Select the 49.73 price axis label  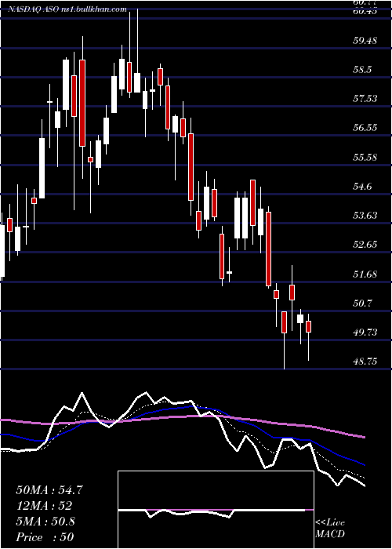pos(365,332)
